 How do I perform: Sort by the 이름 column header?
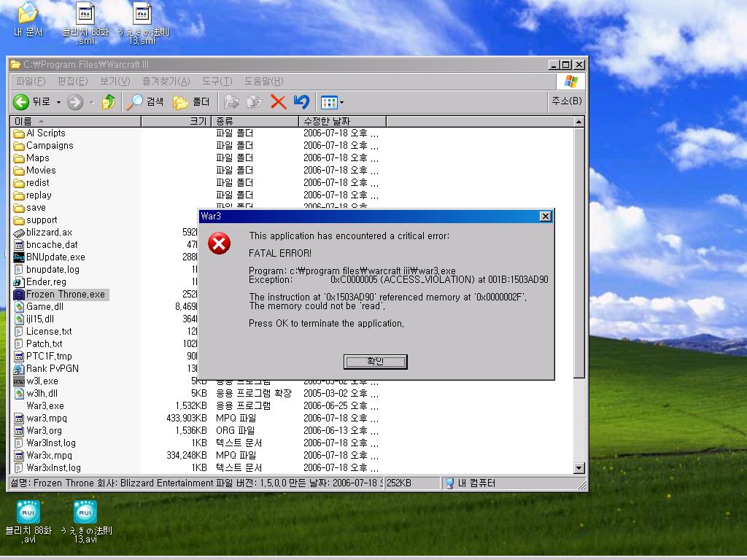pos(76,122)
